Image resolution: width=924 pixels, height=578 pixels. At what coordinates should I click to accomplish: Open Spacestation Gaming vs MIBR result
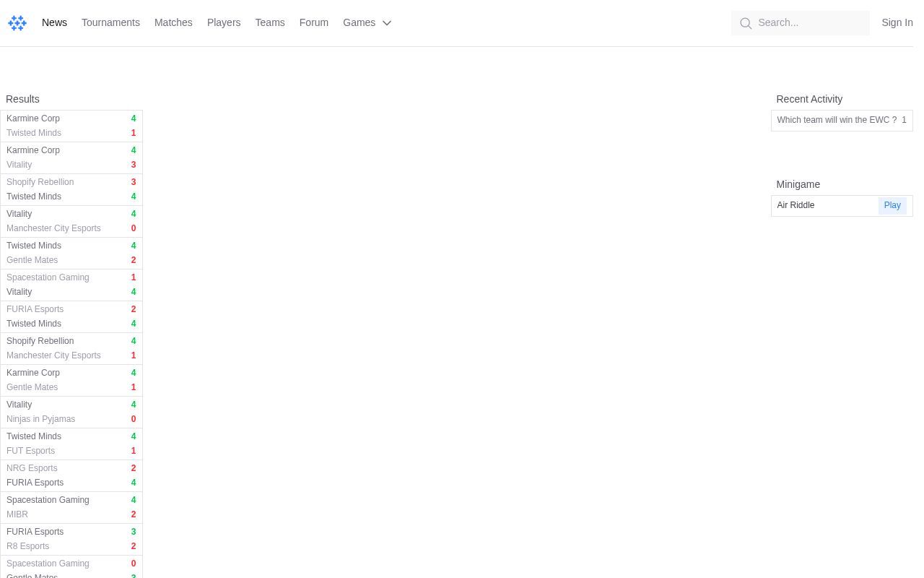[x=71, y=507]
